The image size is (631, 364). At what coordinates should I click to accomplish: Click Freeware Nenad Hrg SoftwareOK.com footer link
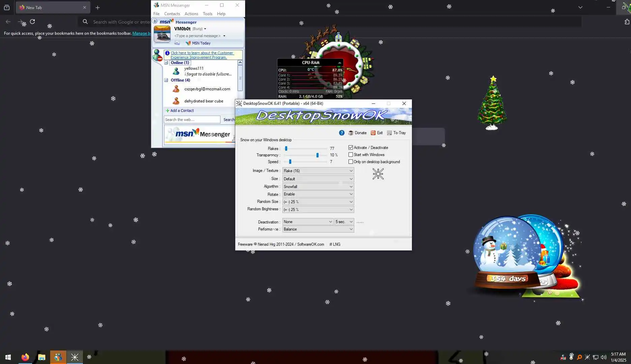[x=281, y=244]
